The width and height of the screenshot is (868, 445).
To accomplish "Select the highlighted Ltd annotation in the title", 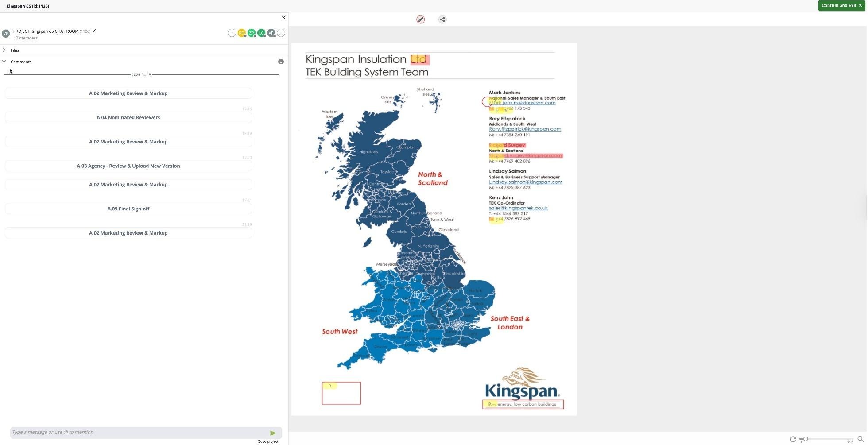I will (420, 59).
